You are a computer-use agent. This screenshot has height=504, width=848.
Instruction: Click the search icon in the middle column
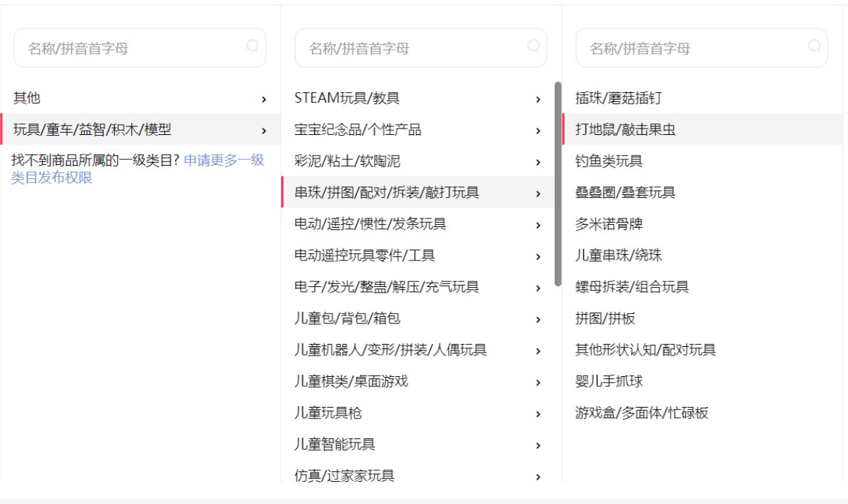click(x=533, y=46)
